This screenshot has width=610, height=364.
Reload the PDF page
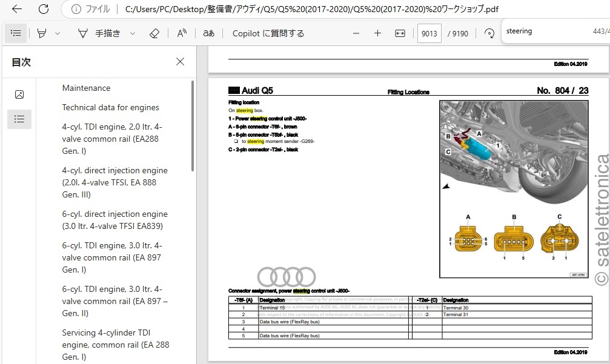click(44, 9)
